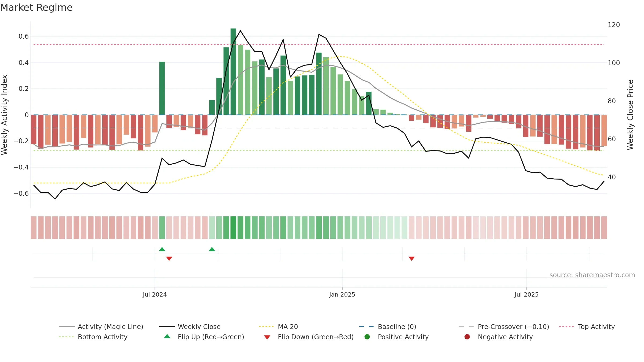644x362 pixels.
Task: Click the −0.6 left axis tick label
Action: (21, 193)
